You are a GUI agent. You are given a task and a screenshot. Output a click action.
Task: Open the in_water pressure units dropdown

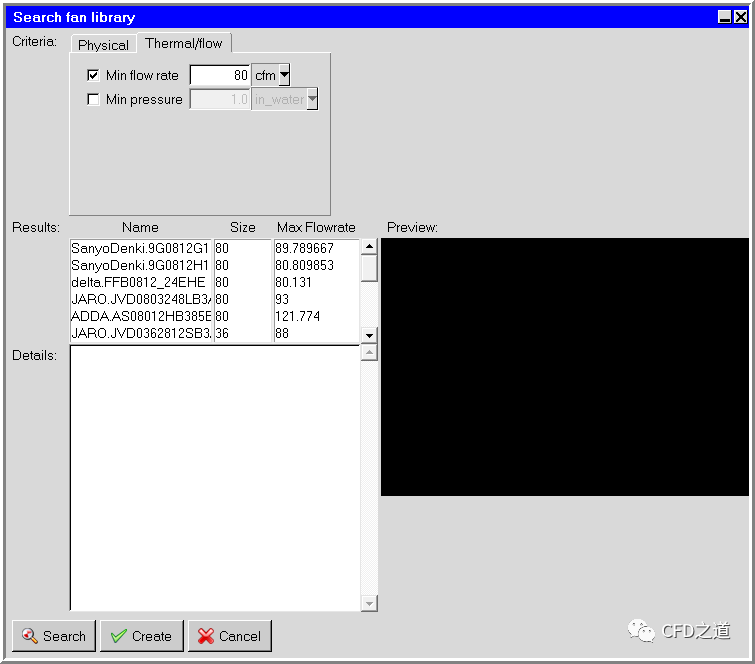pyautogui.click(x=312, y=99)
